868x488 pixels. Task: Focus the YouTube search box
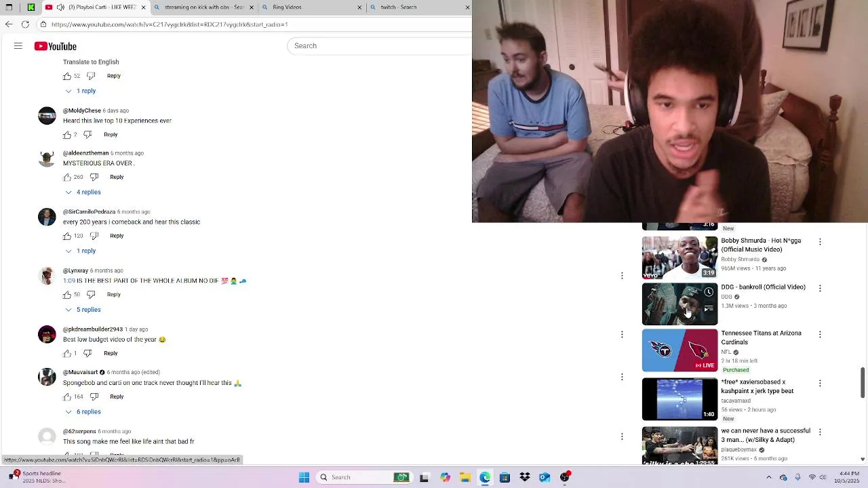pyautogui.click(x=380, y=46)
